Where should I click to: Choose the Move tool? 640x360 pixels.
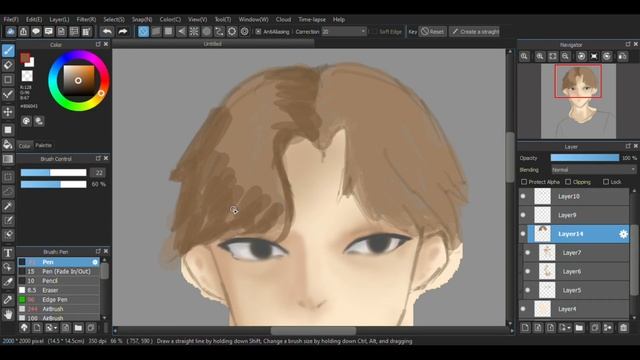click(x=8, y=112)
